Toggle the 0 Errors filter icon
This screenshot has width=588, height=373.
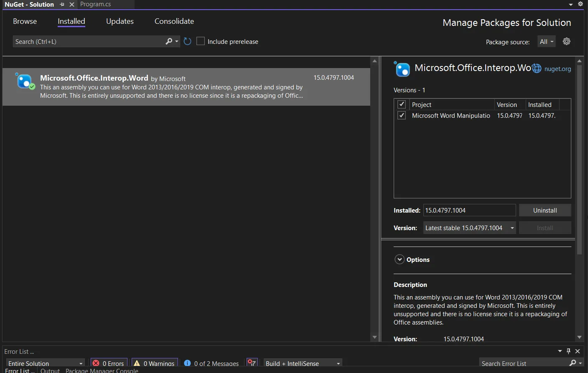coord(96,363)
